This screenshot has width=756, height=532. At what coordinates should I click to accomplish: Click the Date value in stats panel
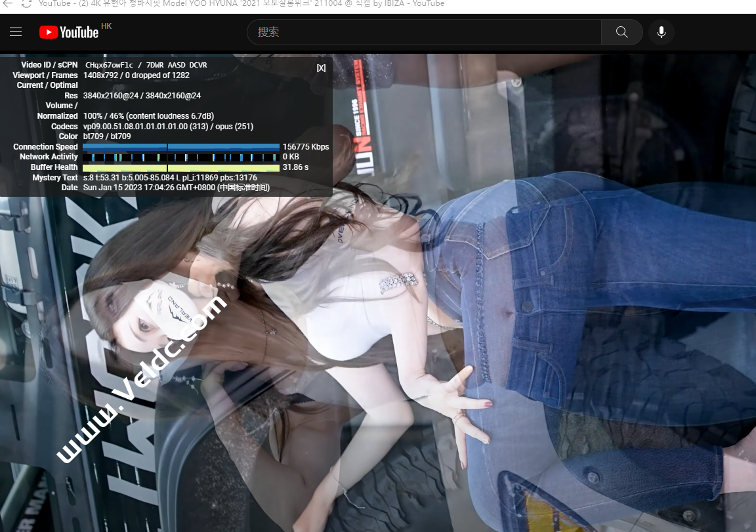[176, 188]
